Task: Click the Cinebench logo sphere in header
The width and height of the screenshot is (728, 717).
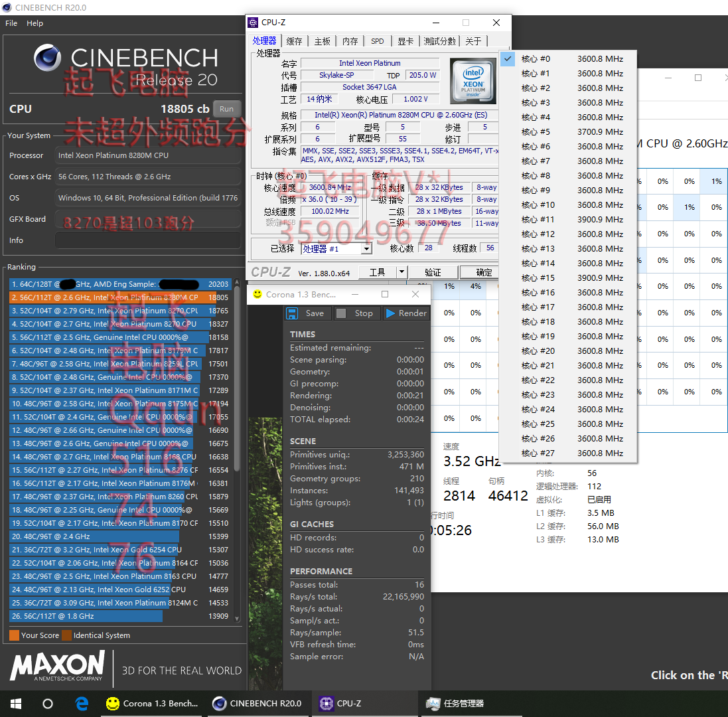Action: (x=47, y=58)
